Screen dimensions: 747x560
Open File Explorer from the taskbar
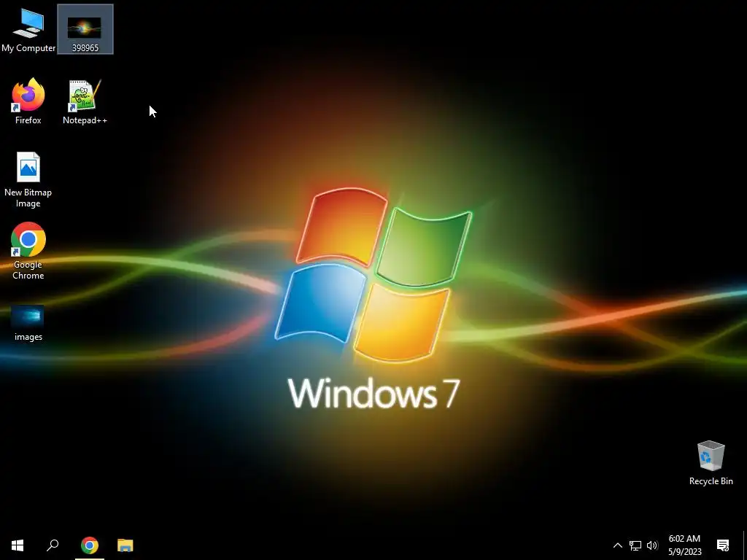[125, 545]
